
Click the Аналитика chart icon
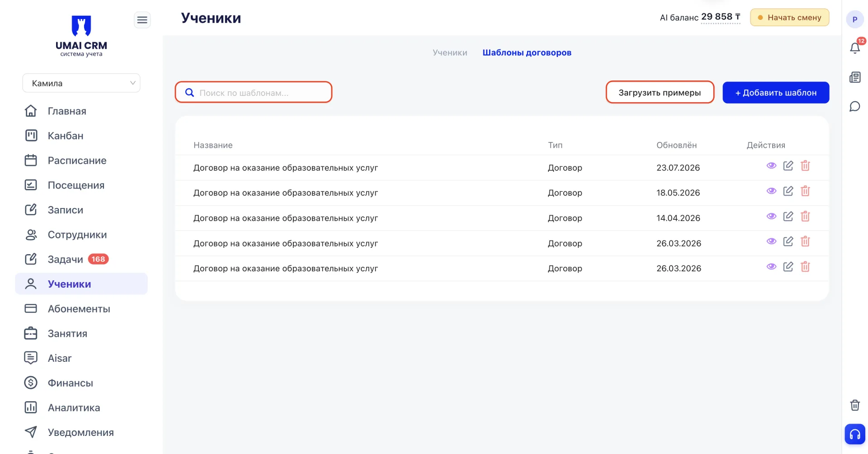[31, 407]
